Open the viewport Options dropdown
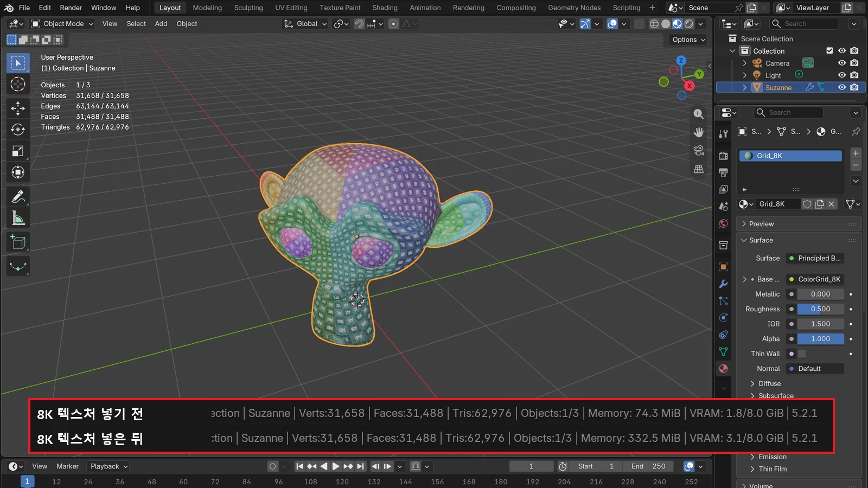868x488 pixels. tap(688, 40)
